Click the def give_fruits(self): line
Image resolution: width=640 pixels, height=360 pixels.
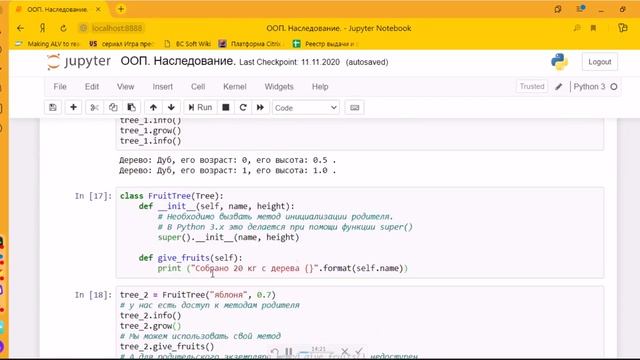[191, 258]
